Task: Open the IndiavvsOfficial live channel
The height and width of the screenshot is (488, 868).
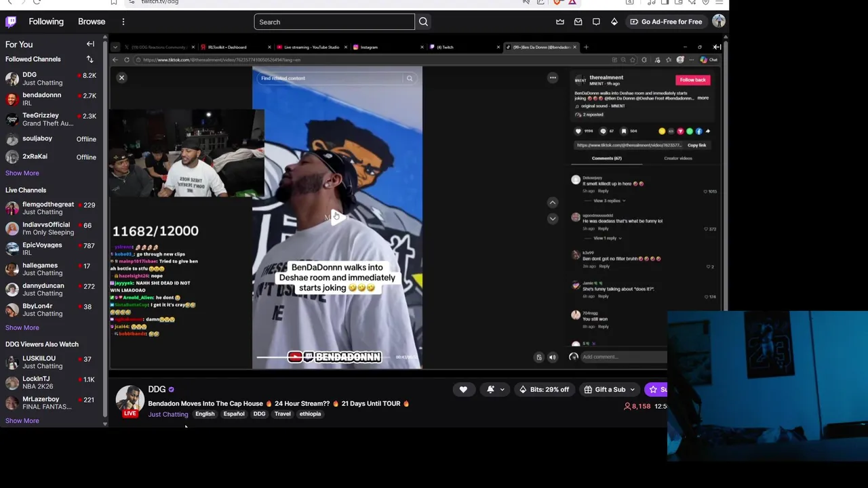Action: [x=52, y=228]
